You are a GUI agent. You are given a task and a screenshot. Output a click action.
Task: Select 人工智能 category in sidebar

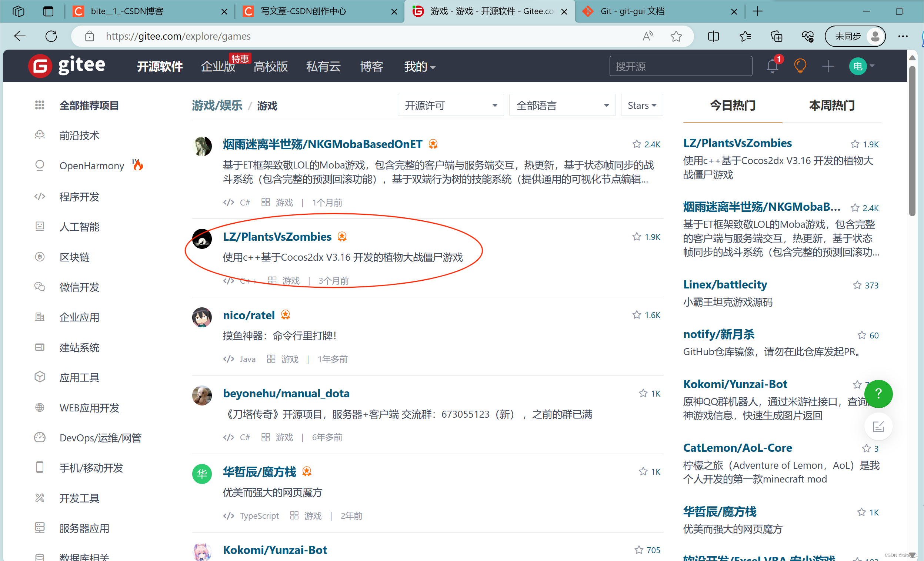tap(79, 227)
